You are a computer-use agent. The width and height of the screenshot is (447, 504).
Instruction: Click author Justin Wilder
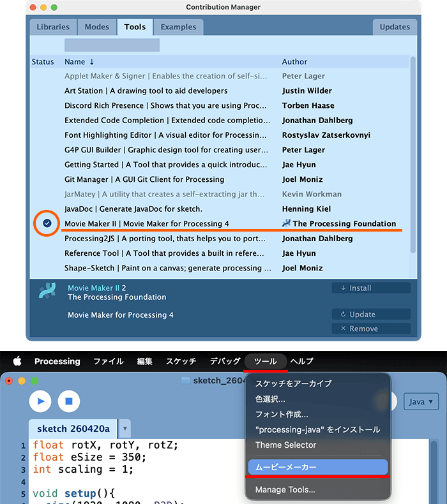307,91
